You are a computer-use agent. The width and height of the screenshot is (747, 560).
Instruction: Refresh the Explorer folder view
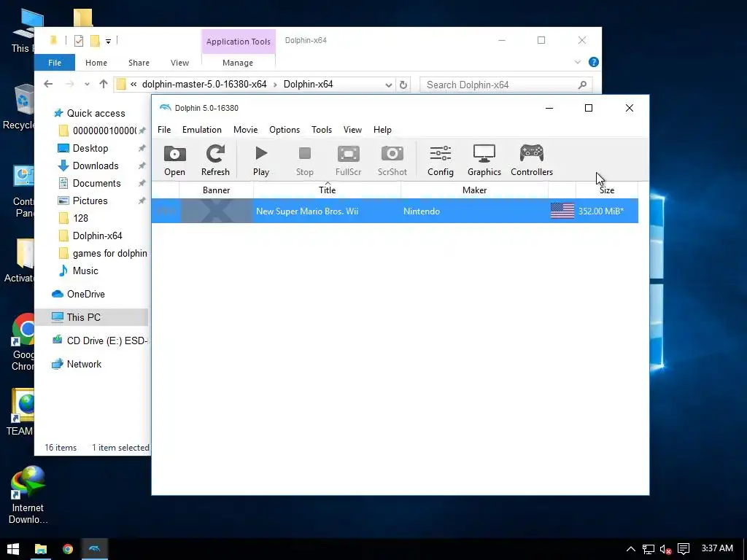coord(403,85)
